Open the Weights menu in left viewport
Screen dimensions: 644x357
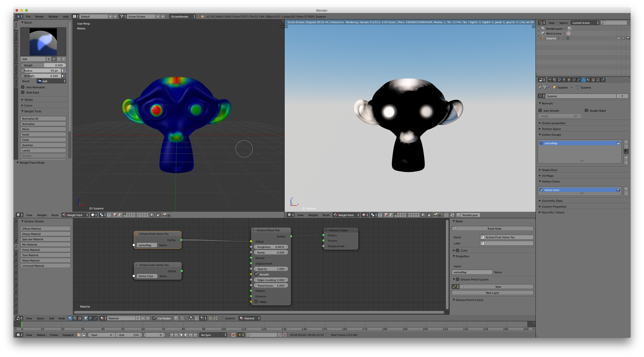click(x=42, y=215)
